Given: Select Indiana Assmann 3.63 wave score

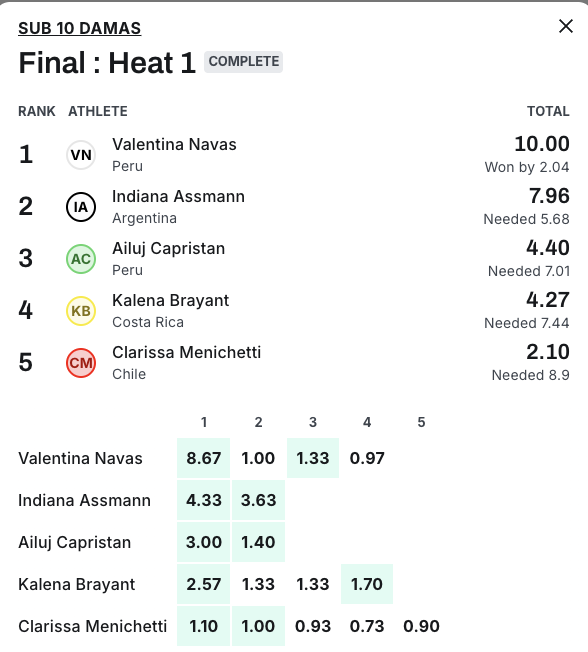Looking at the screenshot, I should click(x=258, y=500).
